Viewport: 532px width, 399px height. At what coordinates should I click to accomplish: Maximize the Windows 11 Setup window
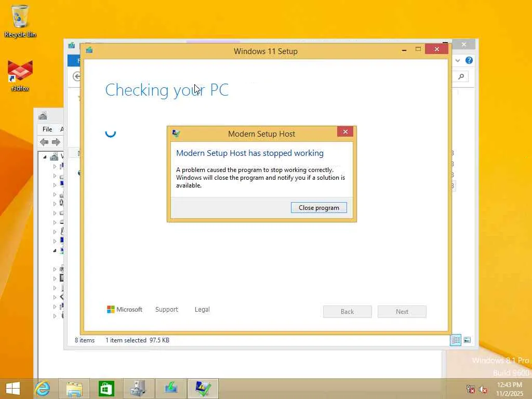(x=418, y=49)
